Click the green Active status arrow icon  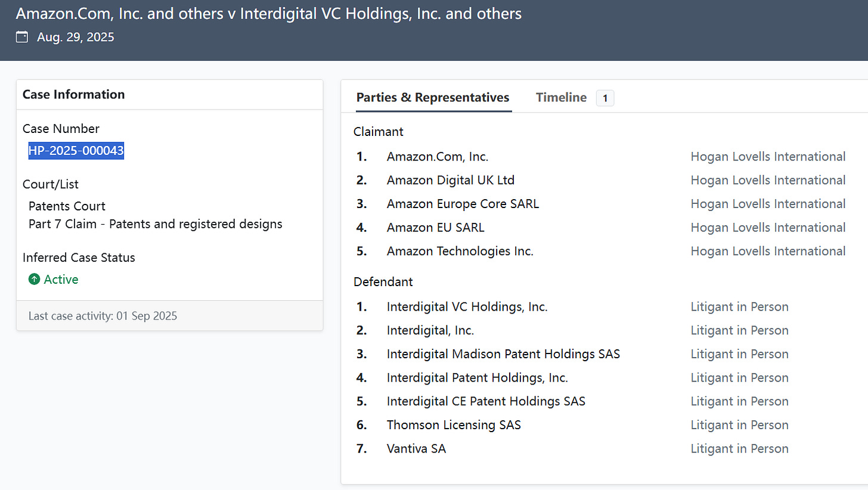click(34, 280)
